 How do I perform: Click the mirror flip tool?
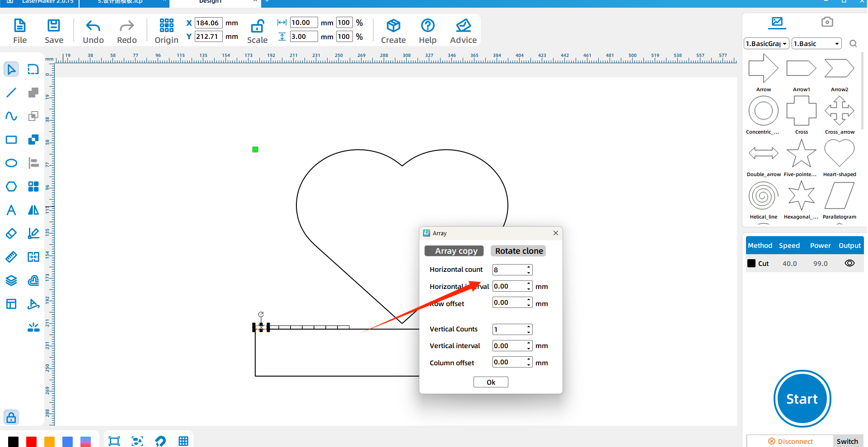(x=33, y=210)
